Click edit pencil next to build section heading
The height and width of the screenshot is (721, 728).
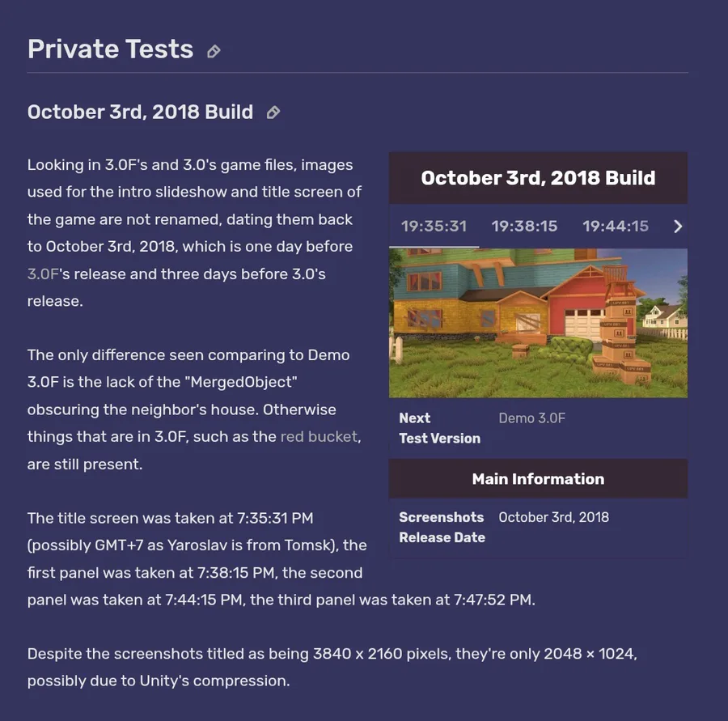pos(273,112)
